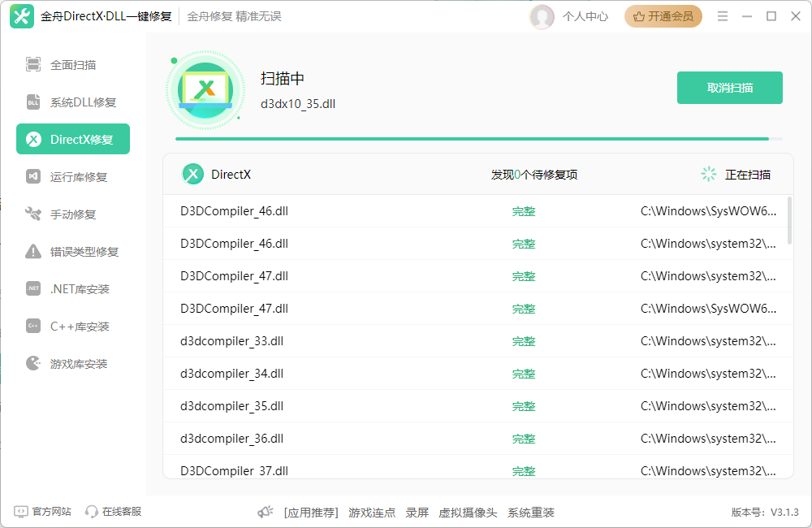The height and width of the screenshot is (528, 812).
Task: Select the DirectX修复 menu item
Action: pyautogui.click(x=73, y=139)
